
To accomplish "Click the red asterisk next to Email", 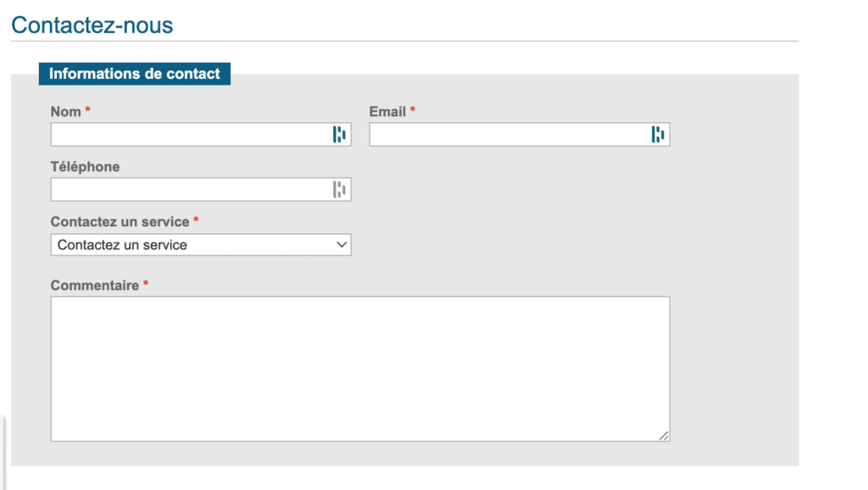I will 413,110.
